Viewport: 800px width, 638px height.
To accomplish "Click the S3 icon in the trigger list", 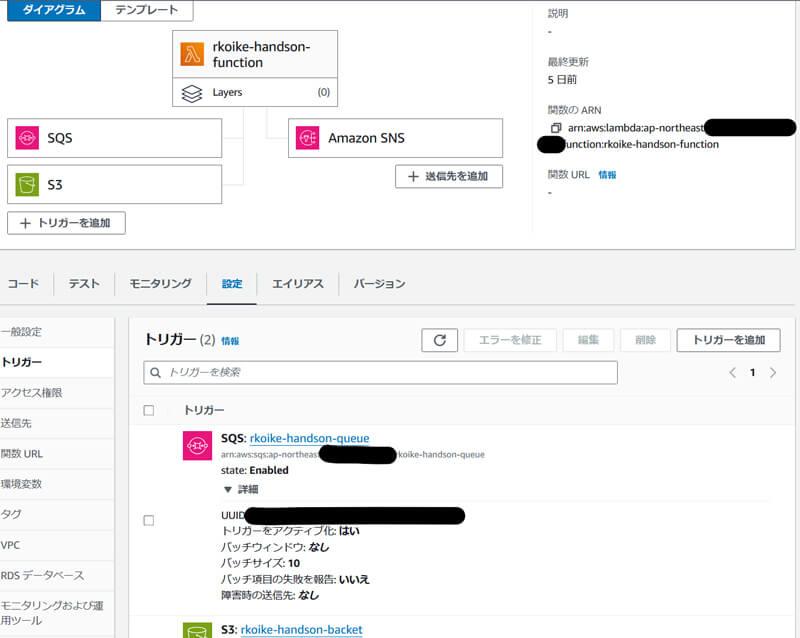I will coord(197,630).
